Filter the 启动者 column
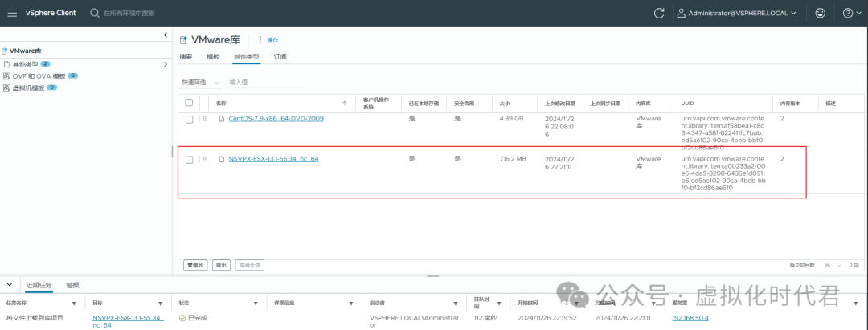Viewport: 868px width, 330px height. [455, 304]
